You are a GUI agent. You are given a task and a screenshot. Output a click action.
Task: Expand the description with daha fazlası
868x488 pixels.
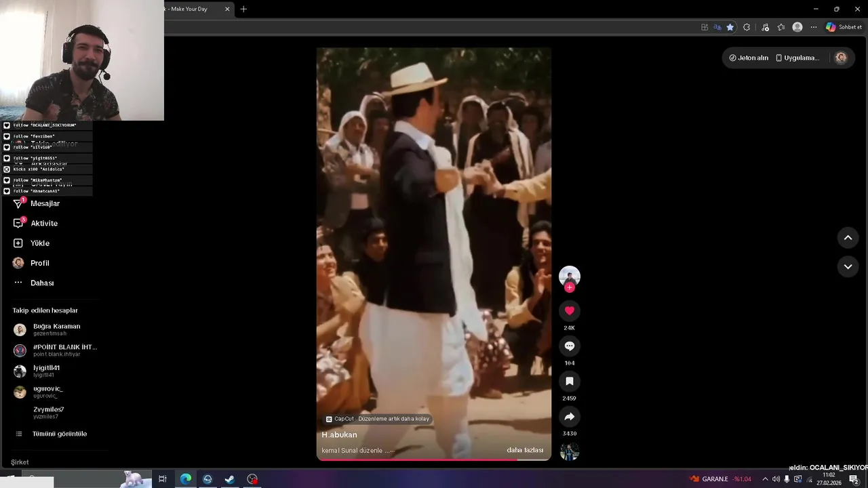click(x=525, y=450)
